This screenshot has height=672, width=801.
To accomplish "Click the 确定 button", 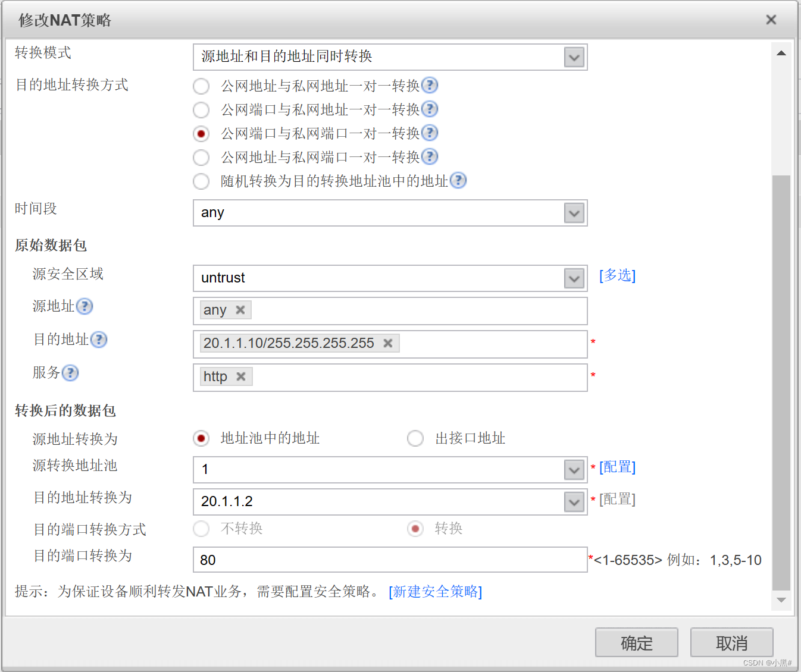I will (x=636, y=643).
